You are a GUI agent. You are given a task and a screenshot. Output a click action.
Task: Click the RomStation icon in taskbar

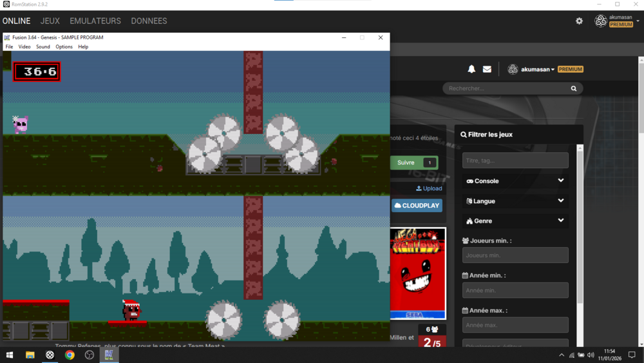pyautogui.click(x=50, y=355)
